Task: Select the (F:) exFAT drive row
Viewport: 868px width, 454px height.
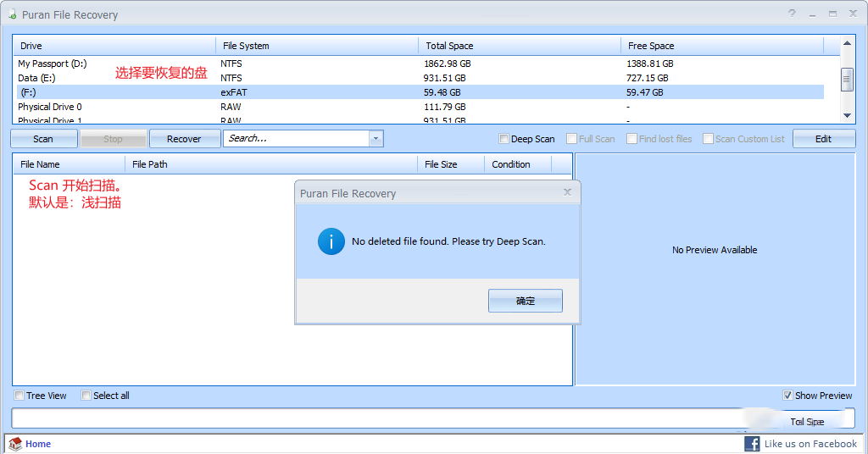Action: click(419, 92)
